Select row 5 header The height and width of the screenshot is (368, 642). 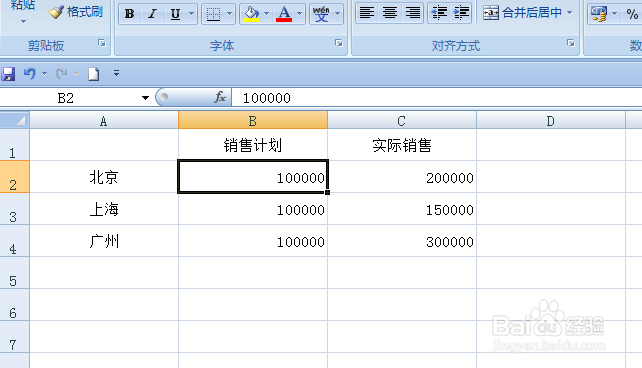pyautogui.click(x=15, y=273)
